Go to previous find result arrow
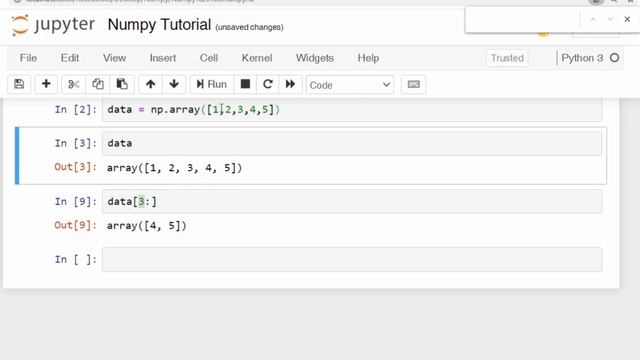Viewport: 640px width, 360px height. pos(593,20)
